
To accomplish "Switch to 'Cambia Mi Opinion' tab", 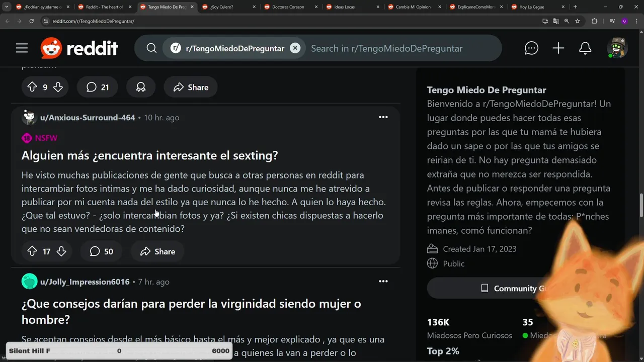I will point(414,7).
